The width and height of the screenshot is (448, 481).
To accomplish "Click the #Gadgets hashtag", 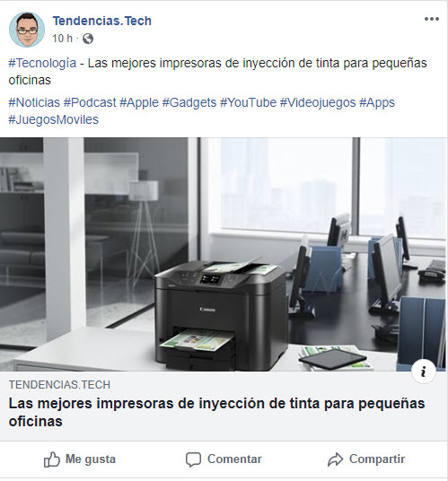I will point(189,102).
